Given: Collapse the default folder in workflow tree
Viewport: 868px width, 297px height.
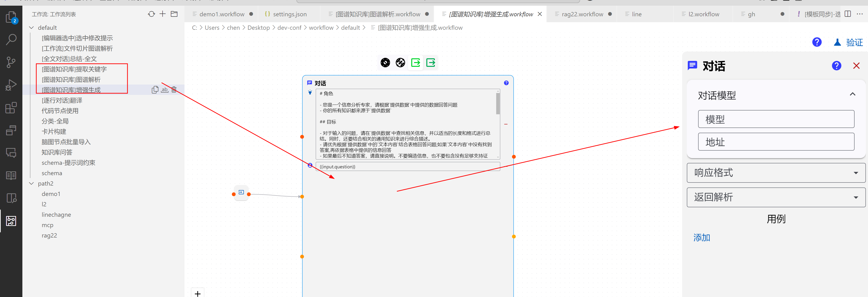Looking at the screenshot, I should (x=32, y=28).
